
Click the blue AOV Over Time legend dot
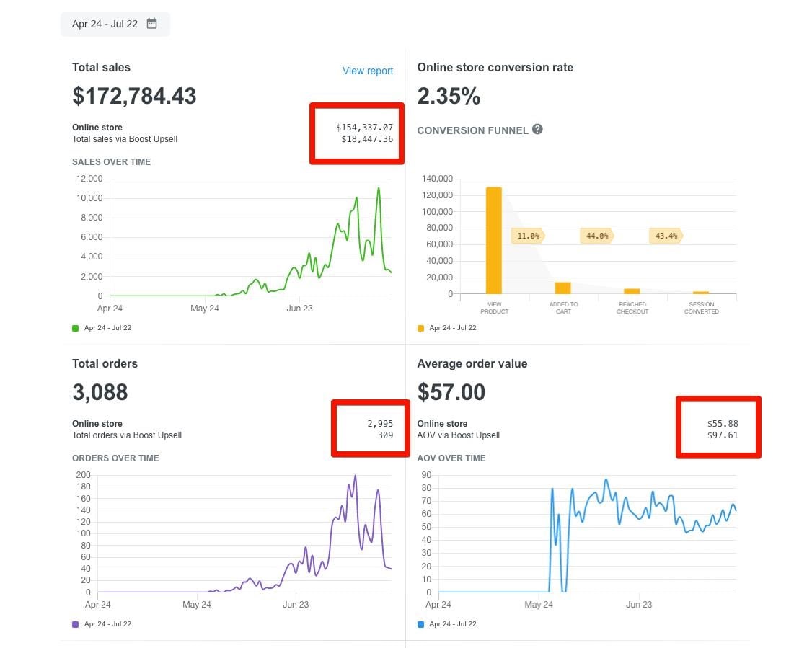tap(420, 624)
